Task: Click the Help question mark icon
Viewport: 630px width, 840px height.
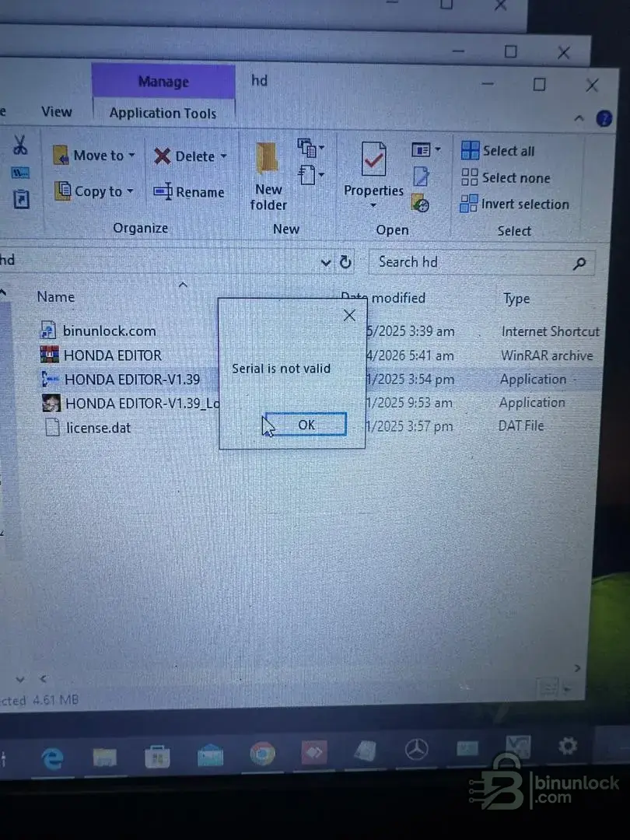Action: tap(604, 119)
